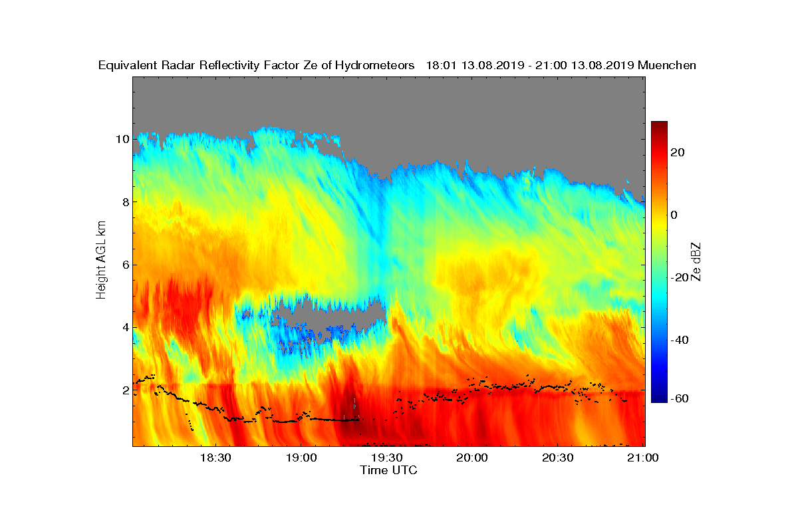Click the 'Height AGL km' axis label
This screenshot has height=532, width=798.
click(101, 261)
